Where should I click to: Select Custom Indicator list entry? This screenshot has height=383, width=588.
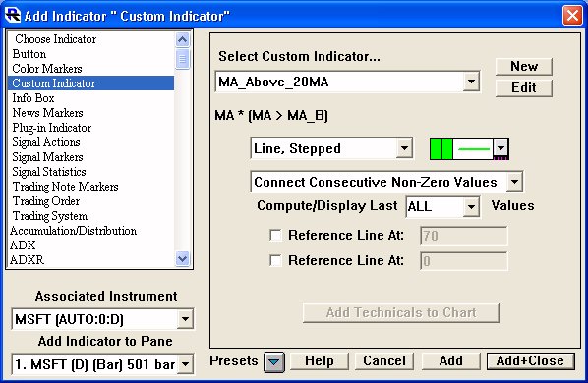(x=90, y=83)
